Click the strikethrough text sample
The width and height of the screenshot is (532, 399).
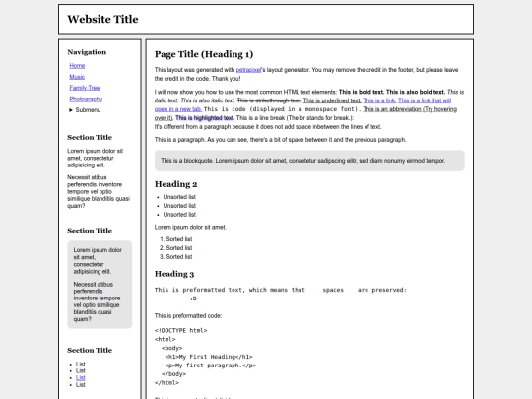click(x=269, y=100)
